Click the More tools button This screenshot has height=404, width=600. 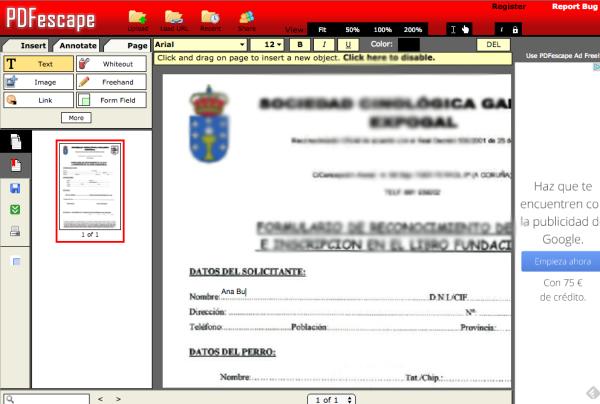(76, 118)
